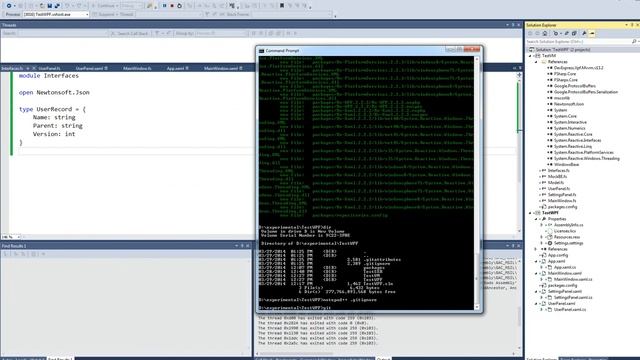Select System.Reactive.Linq reference
The image size is (640, 360).
573,146
